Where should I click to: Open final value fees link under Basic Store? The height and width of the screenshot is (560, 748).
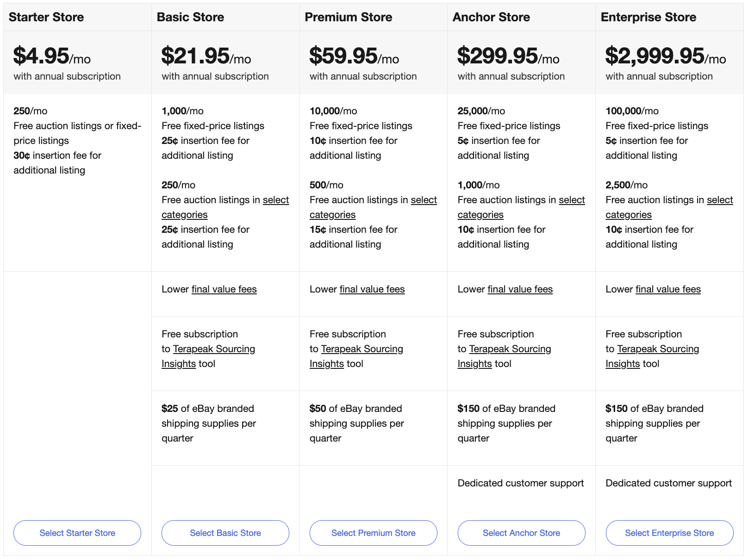[224, 289]
